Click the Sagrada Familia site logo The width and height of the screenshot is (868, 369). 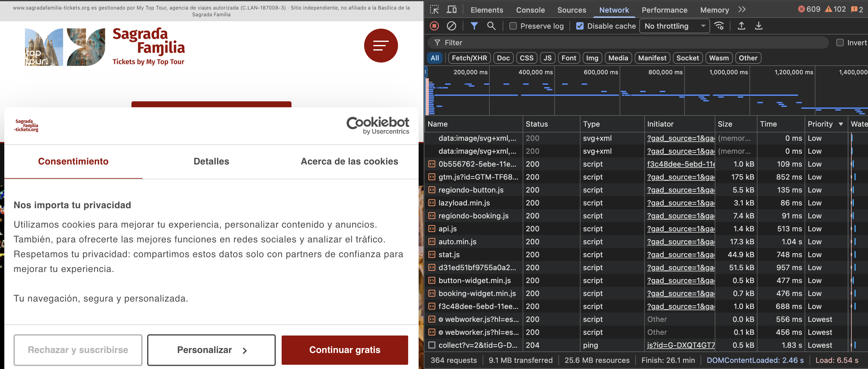click(105, 47)
